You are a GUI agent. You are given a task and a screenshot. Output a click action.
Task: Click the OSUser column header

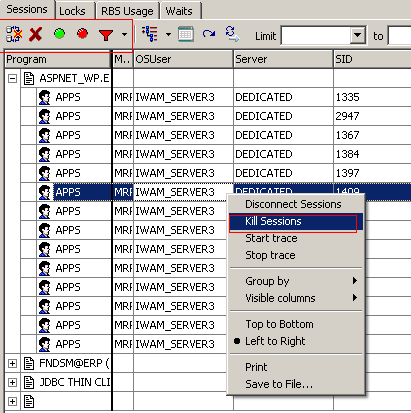click(x=183, y=59)
